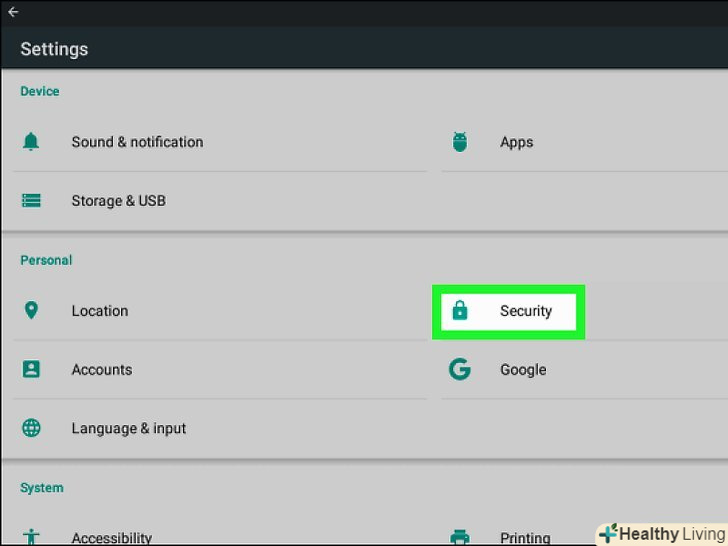
Task: Open the Apps settings entry
Action: pos(516,142)
